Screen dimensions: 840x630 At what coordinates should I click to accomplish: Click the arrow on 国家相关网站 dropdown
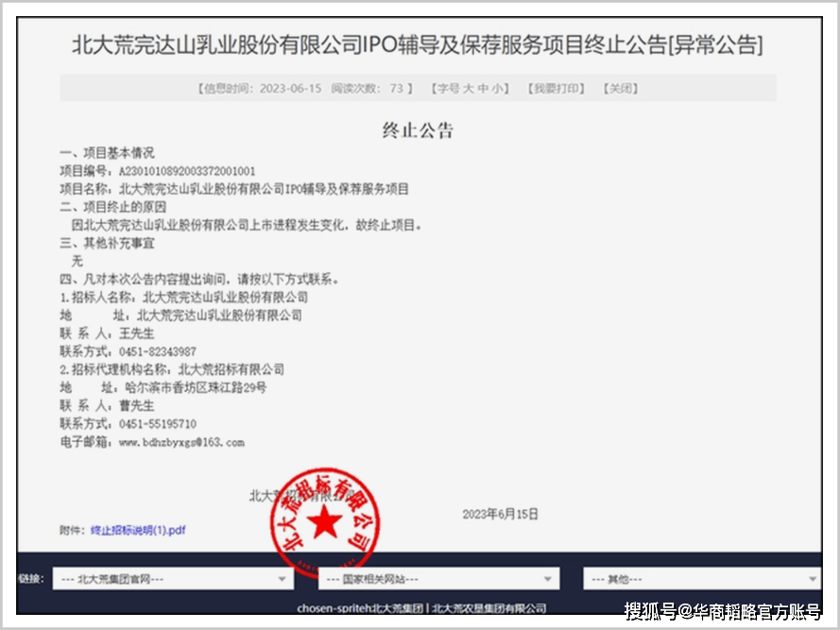click(547, 579)
